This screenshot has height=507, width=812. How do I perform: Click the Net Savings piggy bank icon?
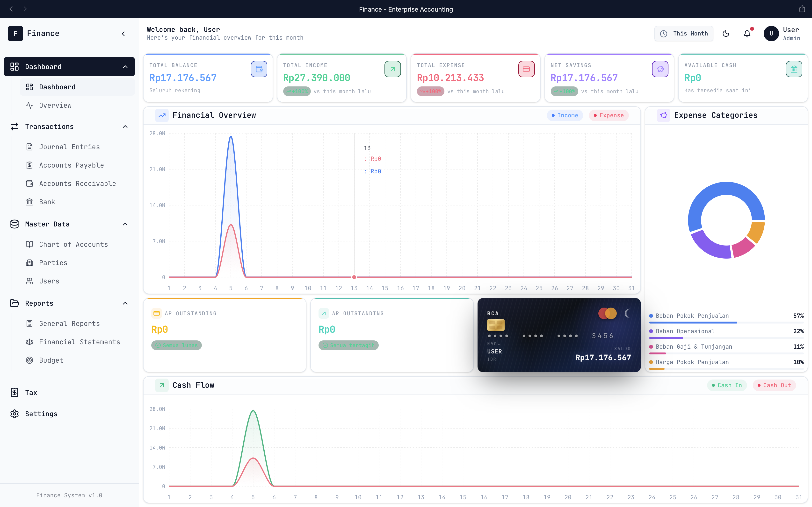click(660, 69)
